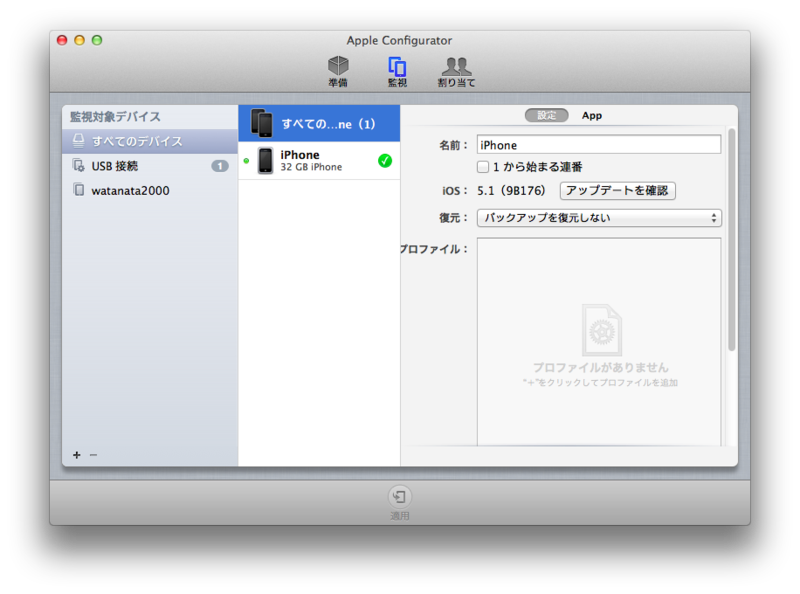This screenshot has height=594, width=800.
Task: Click the empty profile list box
Action: (599, 342)
